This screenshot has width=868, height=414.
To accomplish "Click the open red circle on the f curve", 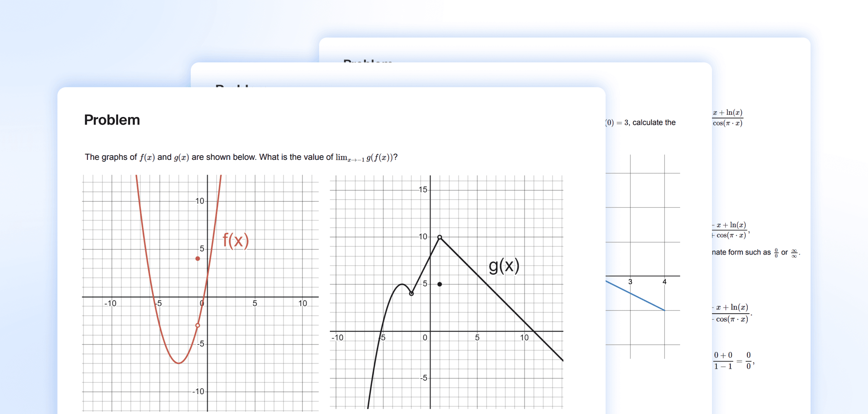I will [198, 325].
